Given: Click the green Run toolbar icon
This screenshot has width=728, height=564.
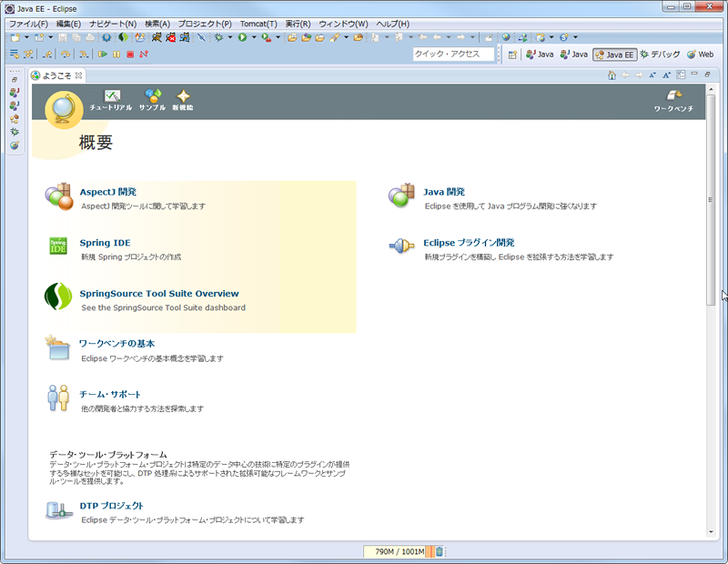Looking at the screenshot, I should pos(242,37).
